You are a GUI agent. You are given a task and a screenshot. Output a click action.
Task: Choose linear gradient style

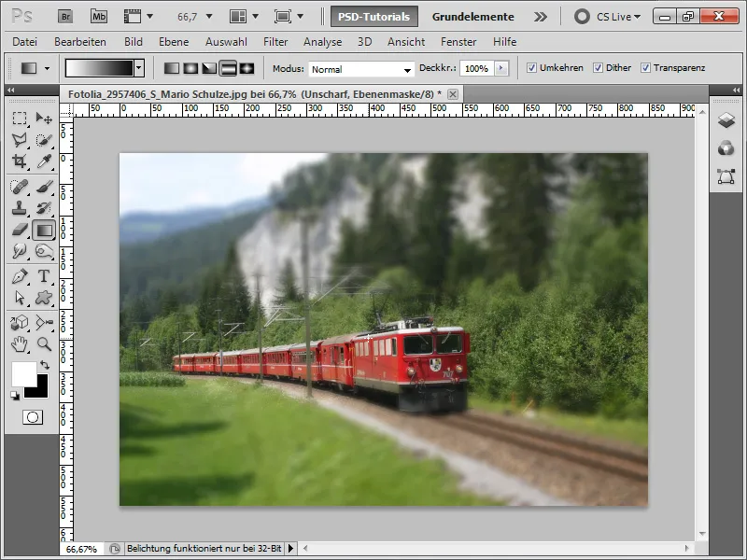coord(172,68)
